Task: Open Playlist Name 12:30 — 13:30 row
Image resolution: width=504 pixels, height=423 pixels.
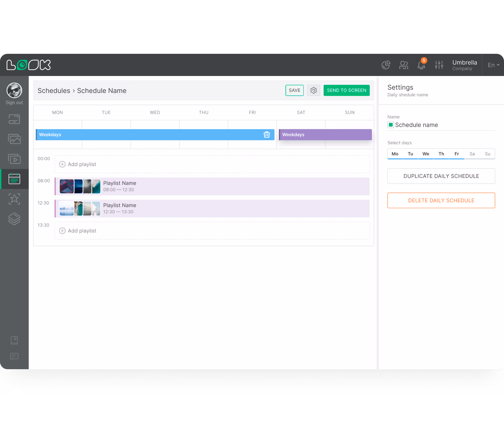Action: point(212,209)
